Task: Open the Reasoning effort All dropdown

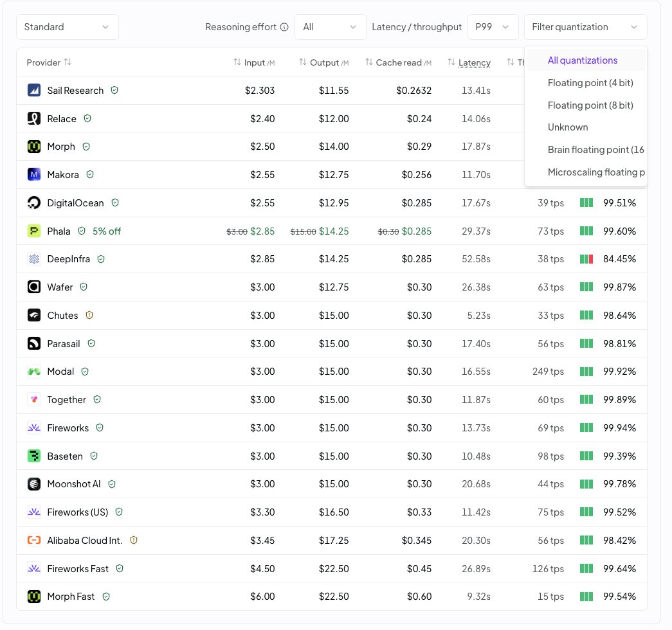Action: pos(330,27)
